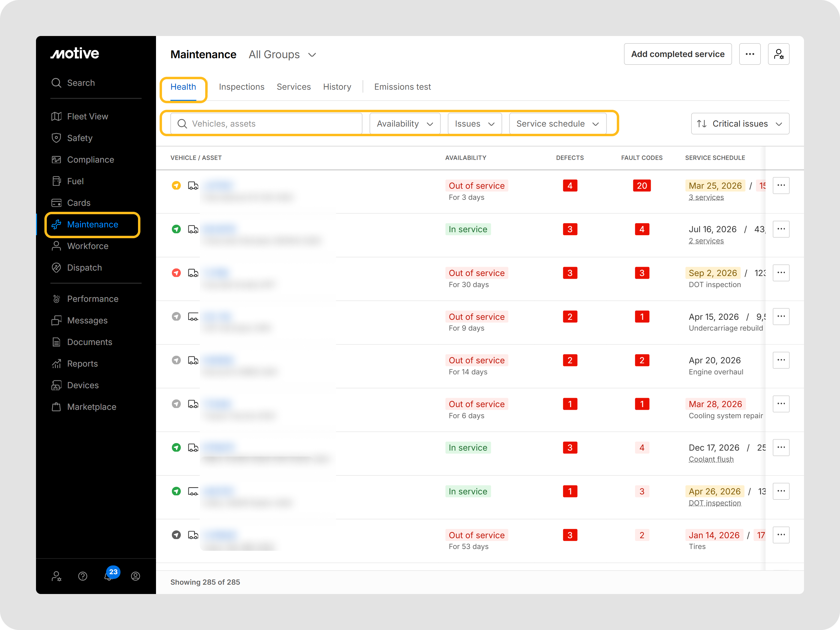The width and height of the screenshot is (840, 630).
Task: Click orange location icon in first row
Action: click(176, 186)
